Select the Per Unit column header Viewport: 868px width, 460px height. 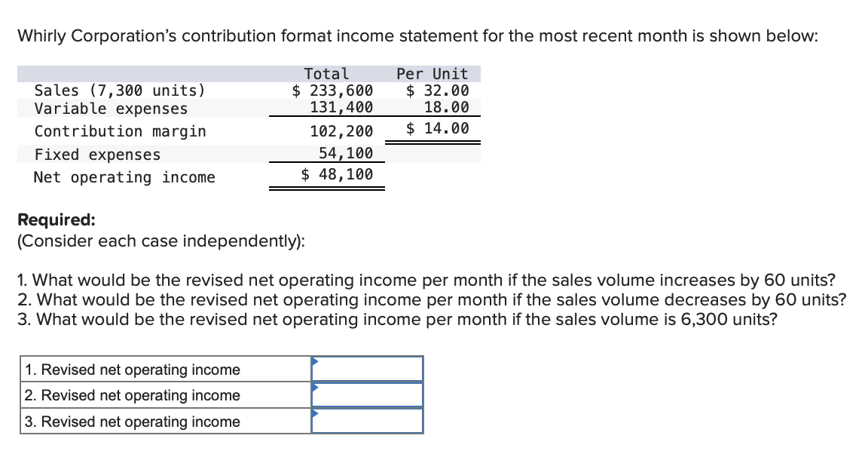pyautogui.click(x=432, y=73)
